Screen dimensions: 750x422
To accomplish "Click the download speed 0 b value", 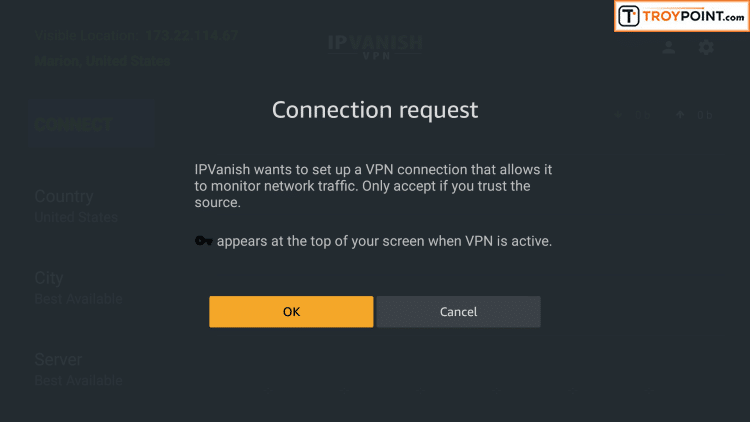I will (643, 115).
